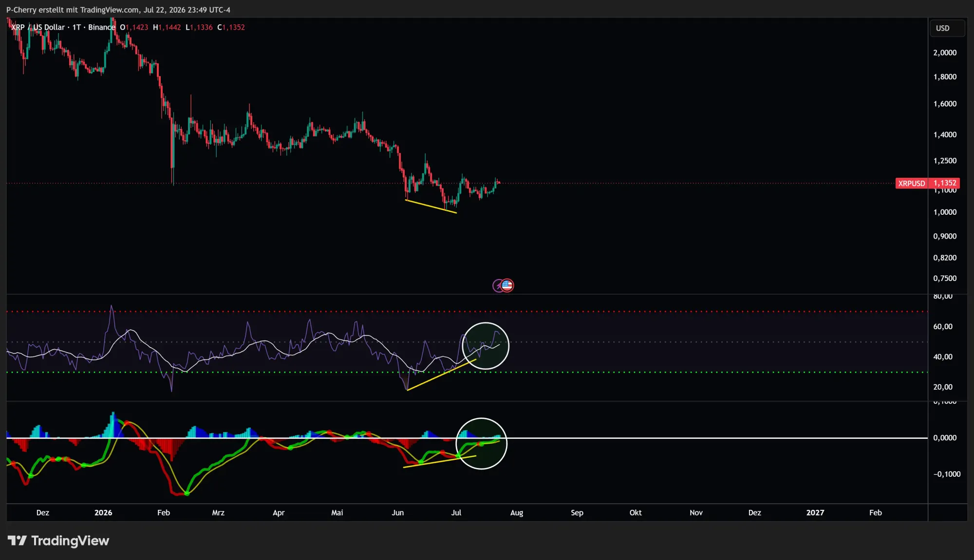This screenshot has width=974, height=560.
Task: Click the Sep month marker
Action: [577, 513]
